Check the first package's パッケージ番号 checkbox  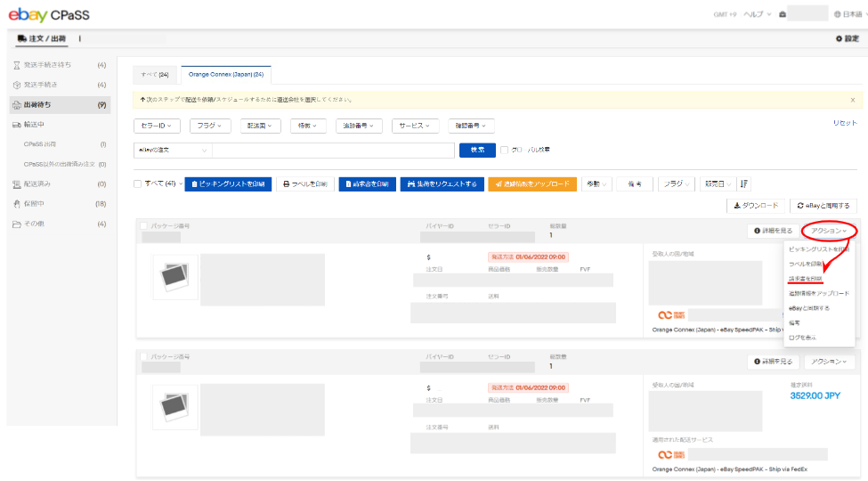[x=145, y=226]
